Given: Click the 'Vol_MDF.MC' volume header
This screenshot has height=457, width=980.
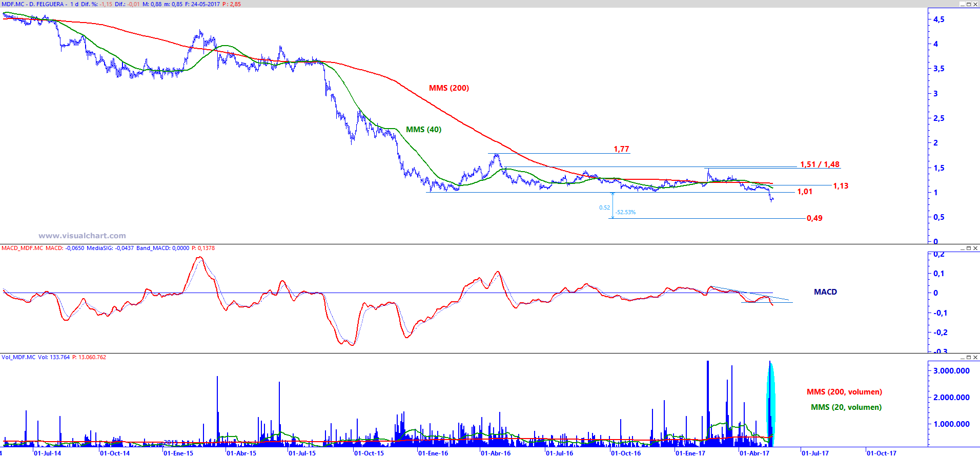Looking at the screenshot, I should point(18,357).
